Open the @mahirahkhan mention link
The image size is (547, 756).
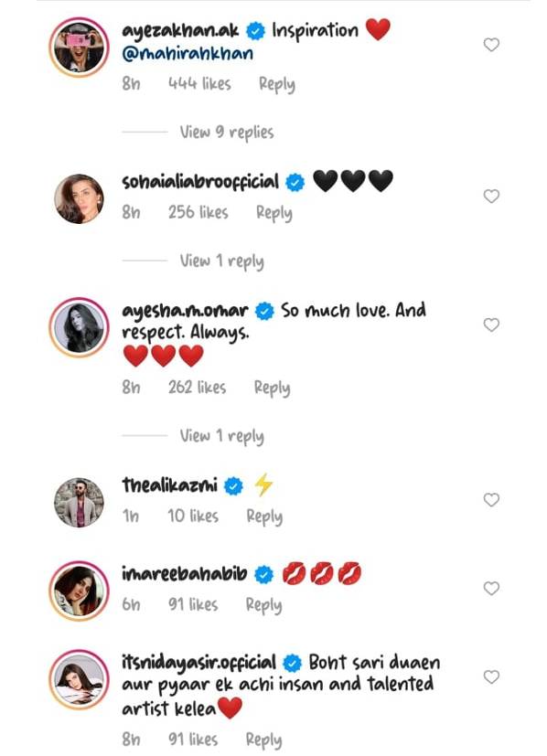click(x=188, y=53)
